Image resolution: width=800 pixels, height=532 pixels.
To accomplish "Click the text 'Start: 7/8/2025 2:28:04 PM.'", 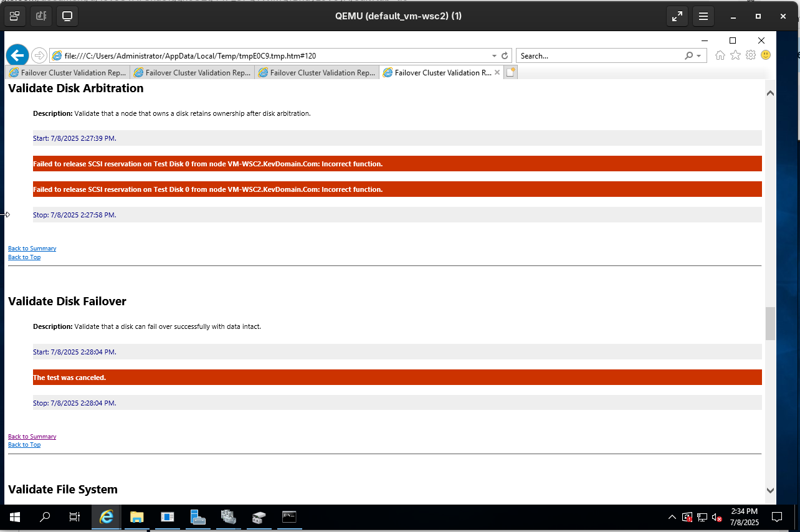I will coord(75,352).
